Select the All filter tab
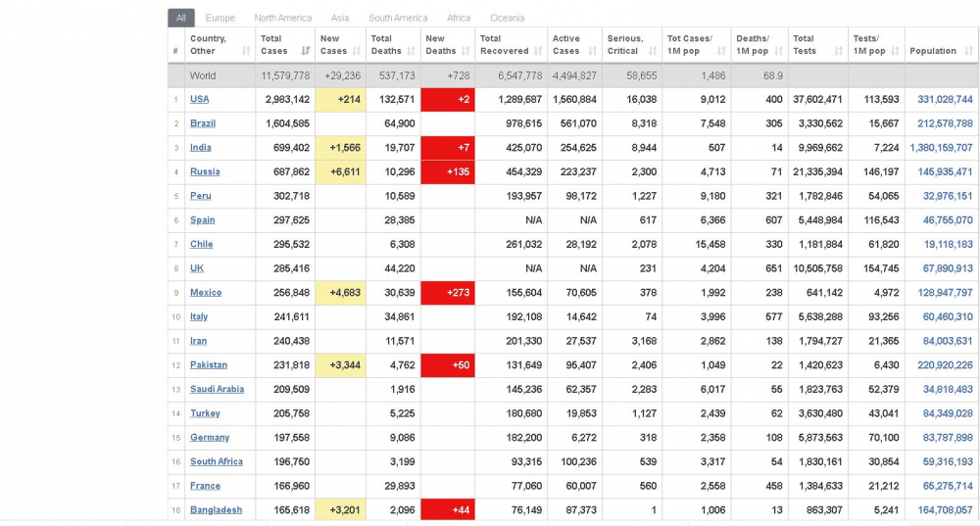The image size is (980, 526). [181, 18]
